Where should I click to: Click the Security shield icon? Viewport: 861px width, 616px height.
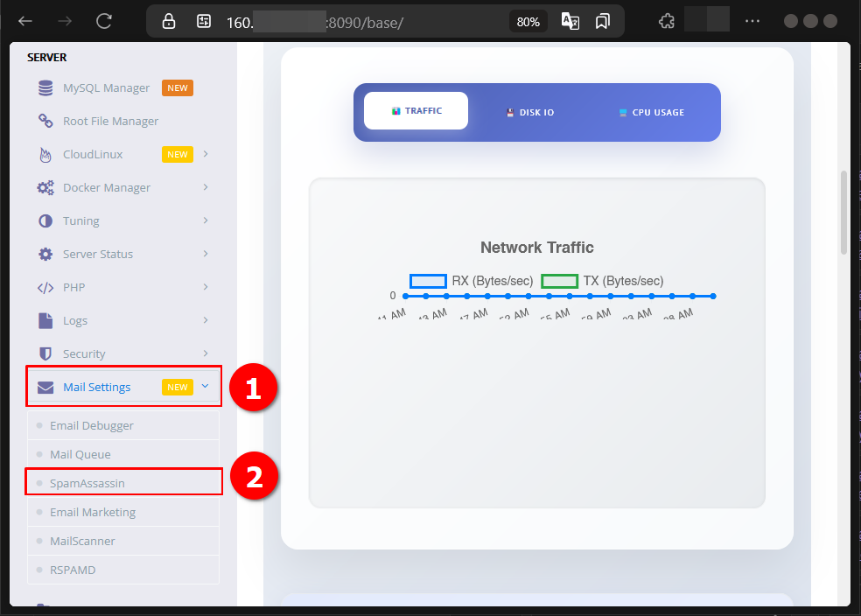pos(45,353)
